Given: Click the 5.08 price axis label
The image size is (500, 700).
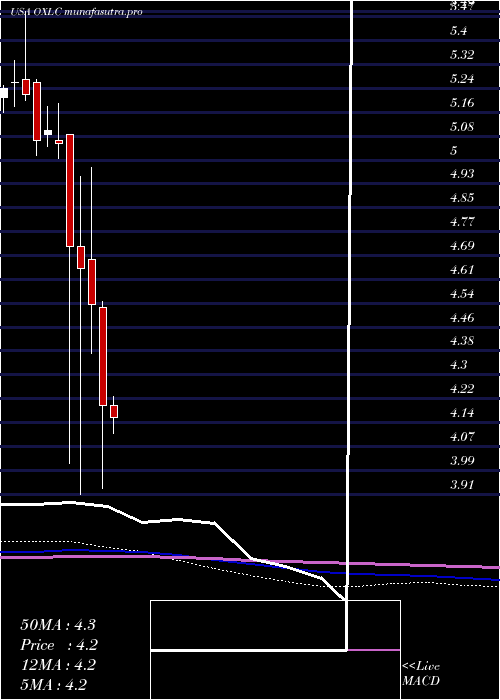Looking at the screenshot, I should click(462, 126).
